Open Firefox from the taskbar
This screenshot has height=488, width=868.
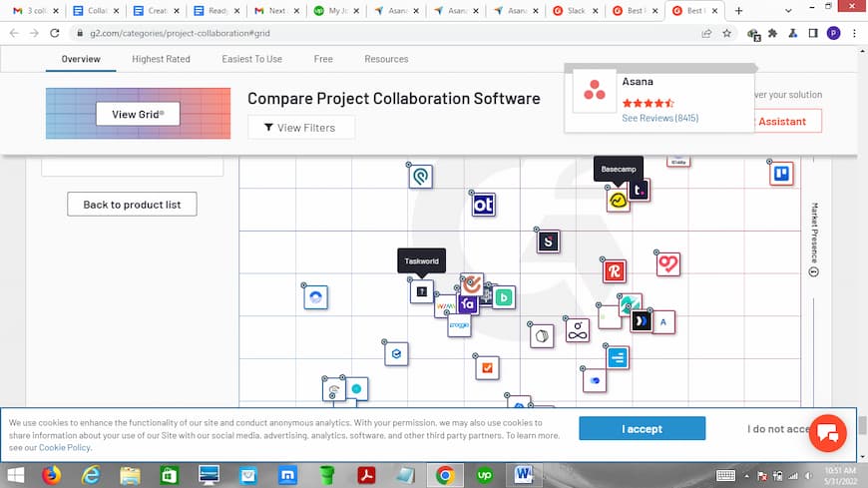pos(52,475)
